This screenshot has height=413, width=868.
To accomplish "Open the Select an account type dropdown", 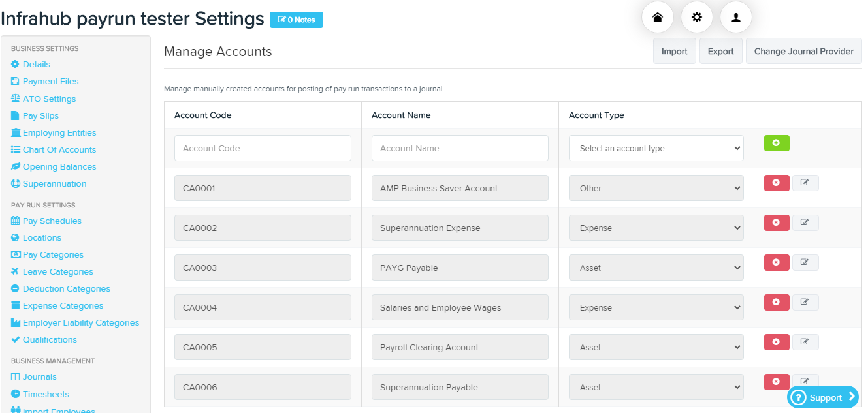I will pyautogui.click(x=656, y=148).
